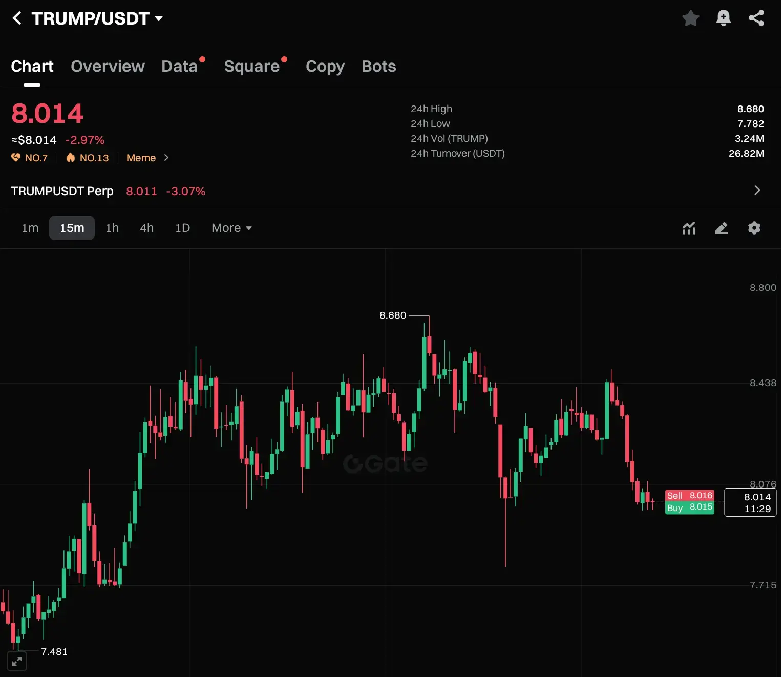Image resolution: width=784 pixels, height=677 pixels.
Task: Click the 8.438 price axis label
Action: pos(763,383)
